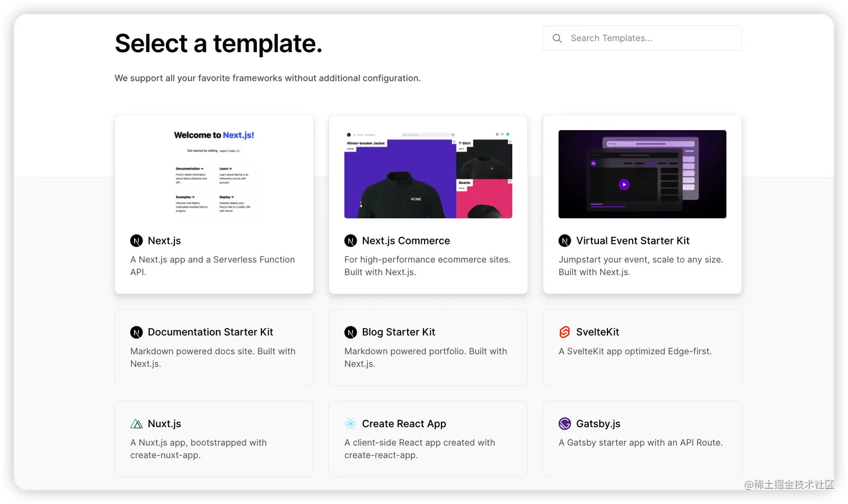Viewport: 848px width, 504px height.
Task: Choose the Create React App title
Action: pos(404,424)
